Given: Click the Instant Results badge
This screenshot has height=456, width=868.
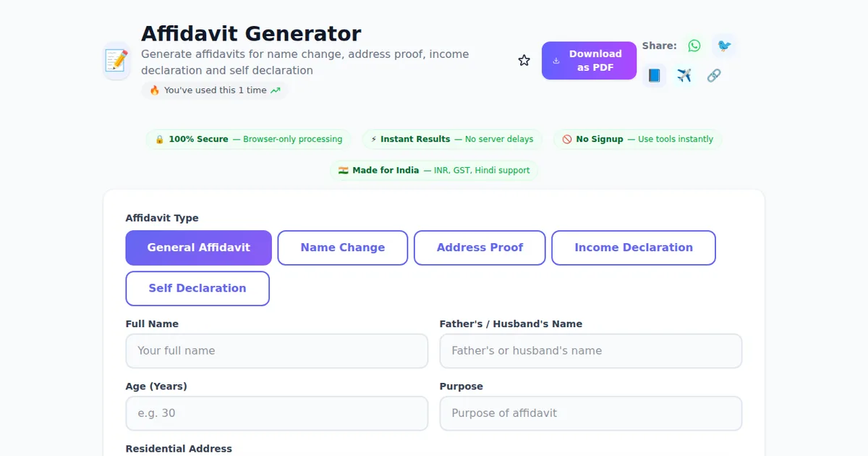Looking at the screenshot, I should [x=451, y=139].
